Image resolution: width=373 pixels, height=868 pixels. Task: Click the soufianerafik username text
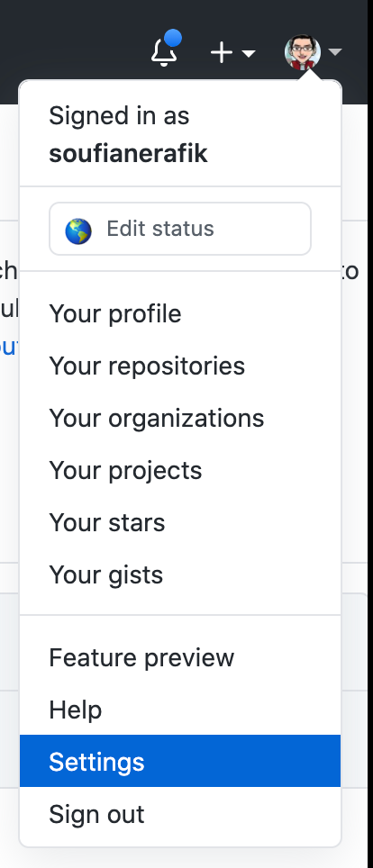click(x=128, y=153)
